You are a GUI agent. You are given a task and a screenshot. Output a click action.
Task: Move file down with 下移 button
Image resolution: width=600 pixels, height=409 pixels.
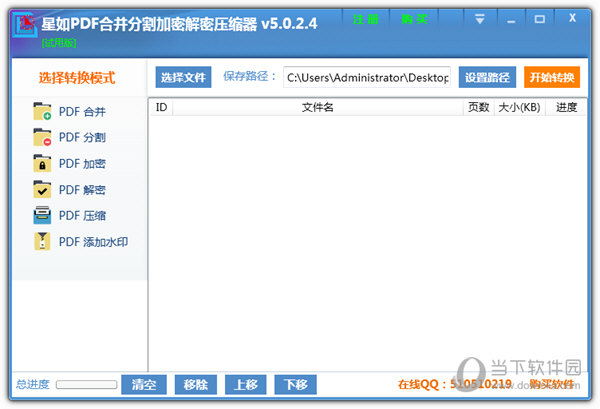[295, 385]
